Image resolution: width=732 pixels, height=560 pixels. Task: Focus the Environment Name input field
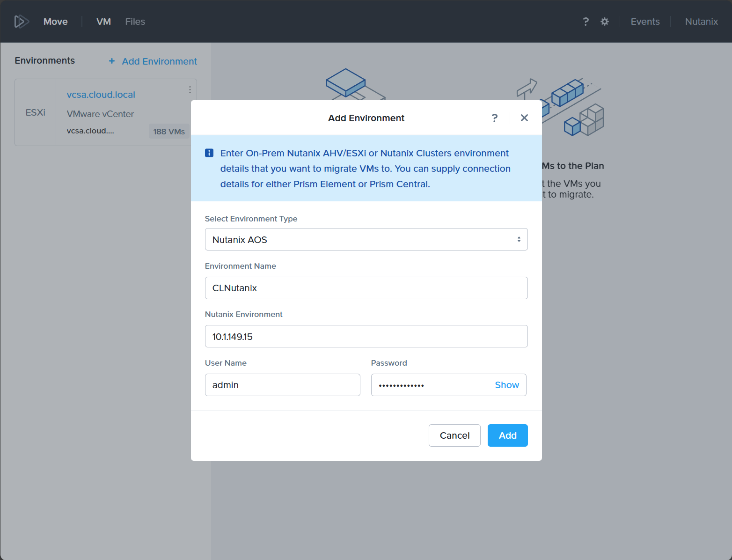[366, 288]
